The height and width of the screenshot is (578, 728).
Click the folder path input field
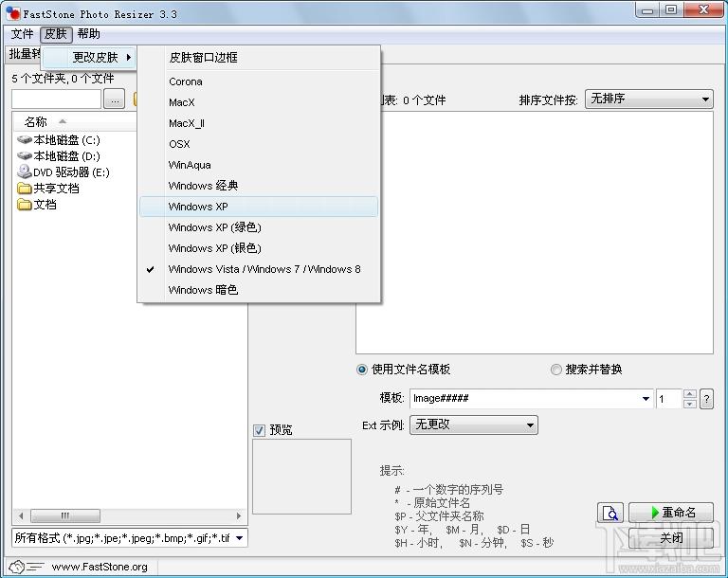[56, 99]
